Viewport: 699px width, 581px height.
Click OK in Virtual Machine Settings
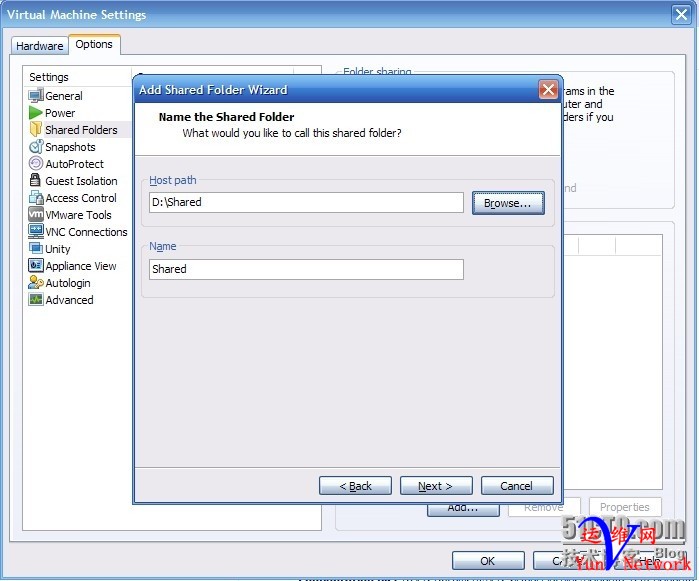click(x=488, y=560)
